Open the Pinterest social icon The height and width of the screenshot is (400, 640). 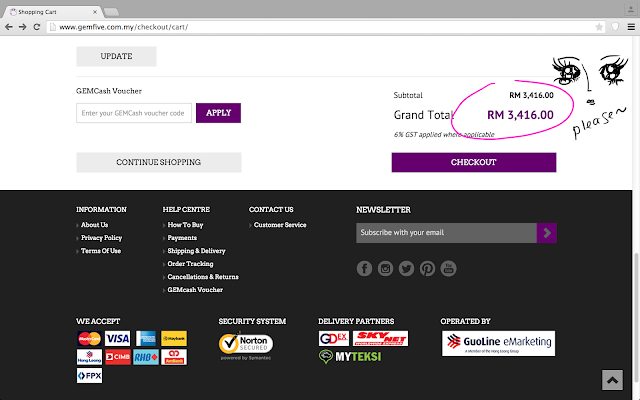pos(427,269)
